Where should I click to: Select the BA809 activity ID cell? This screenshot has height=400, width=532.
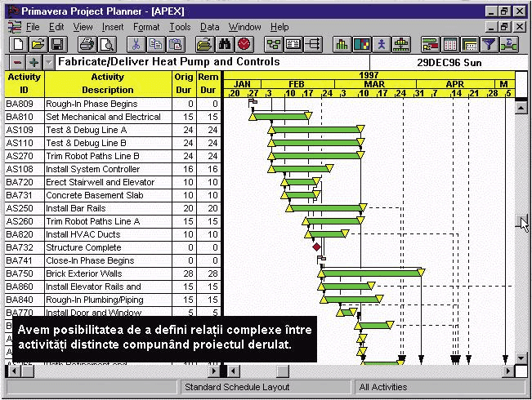[25, 104]
